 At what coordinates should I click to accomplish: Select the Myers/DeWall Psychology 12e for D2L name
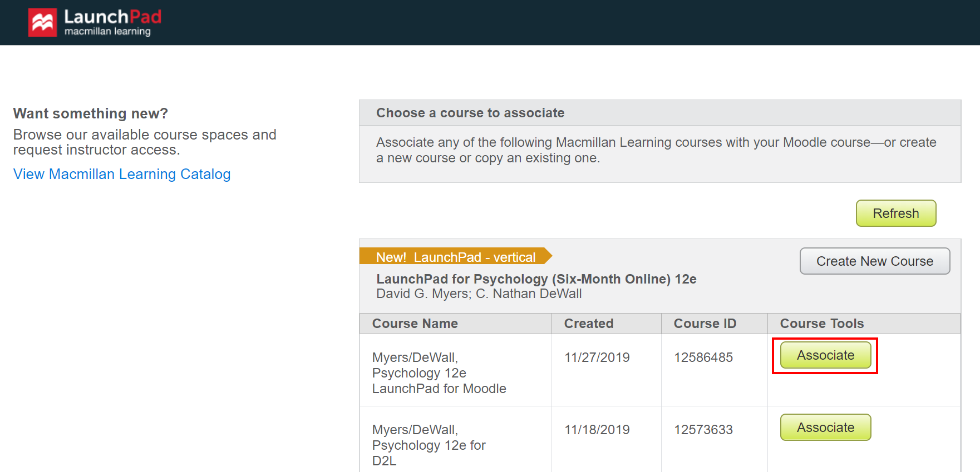(x=429, y=445)
